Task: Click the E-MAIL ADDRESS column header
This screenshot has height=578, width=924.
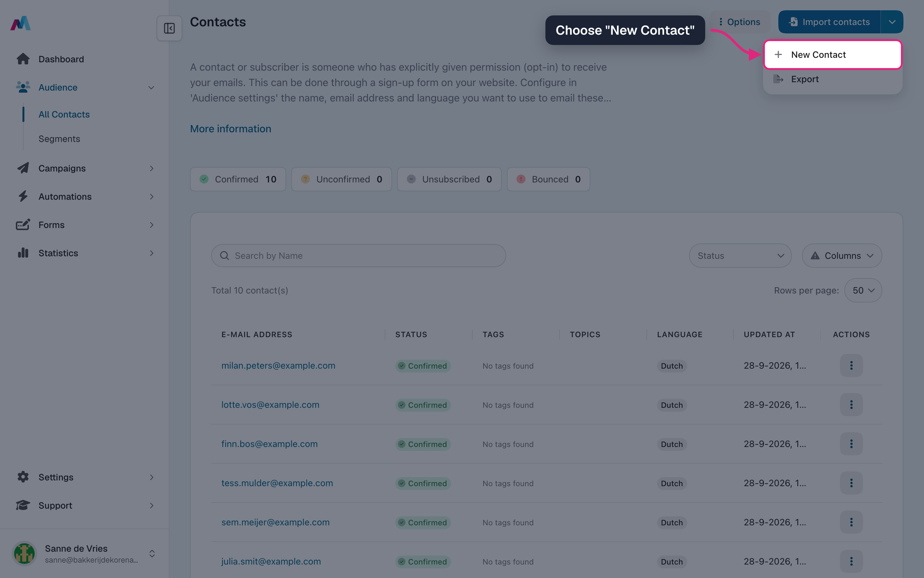Action: coord(257,335)
